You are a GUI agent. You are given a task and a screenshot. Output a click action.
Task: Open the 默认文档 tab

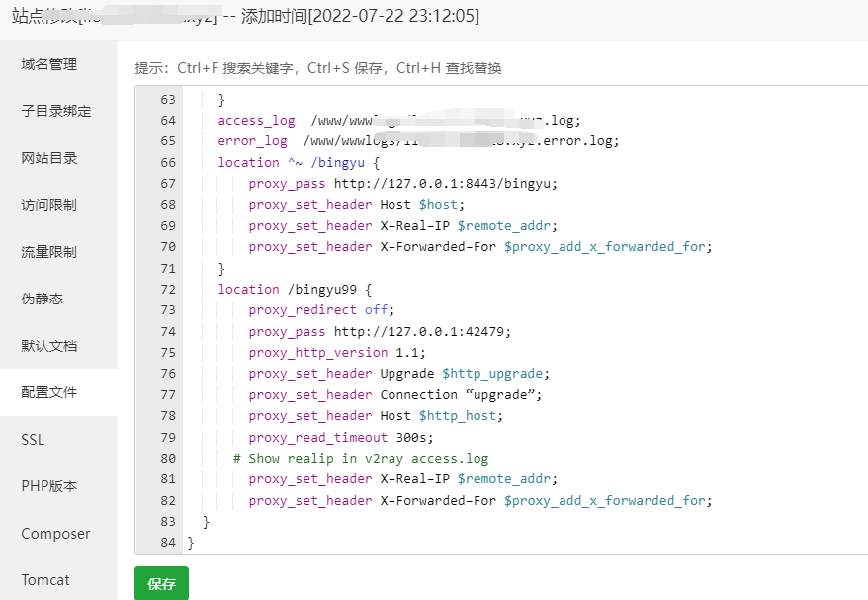click(49, 346)
